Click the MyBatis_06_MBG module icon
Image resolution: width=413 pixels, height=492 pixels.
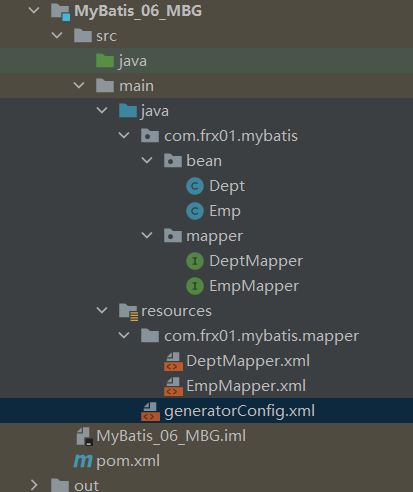click(x=60, y=11)
